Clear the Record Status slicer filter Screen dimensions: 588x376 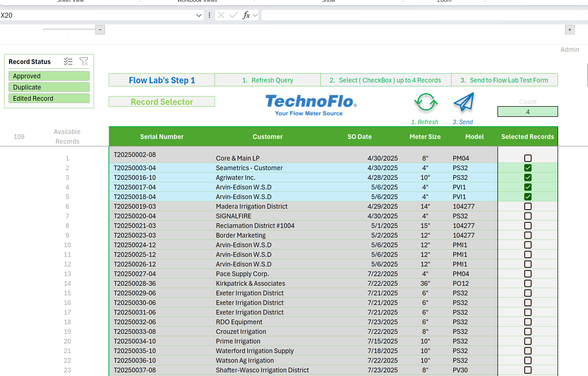pyautogui.click(x=84, y=61)
